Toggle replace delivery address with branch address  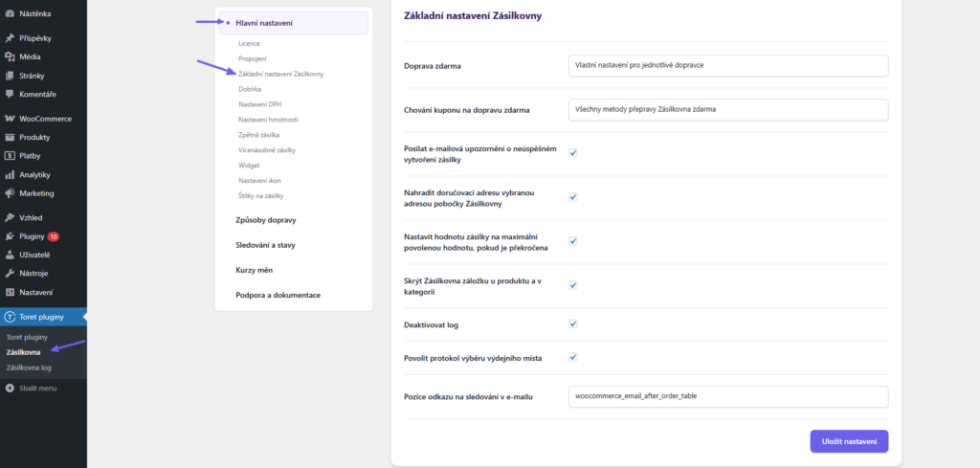(x=573, y=197)
